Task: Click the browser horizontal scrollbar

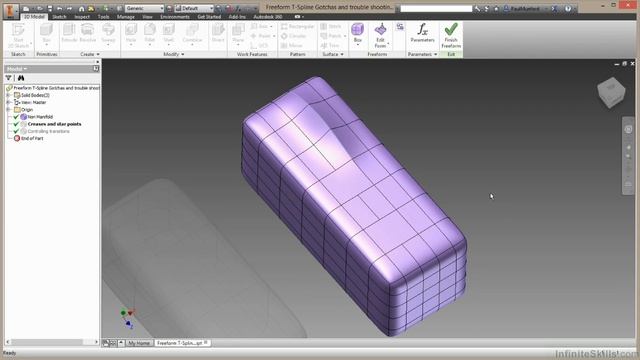Action: pyautogui.click(x=52, y=342)
